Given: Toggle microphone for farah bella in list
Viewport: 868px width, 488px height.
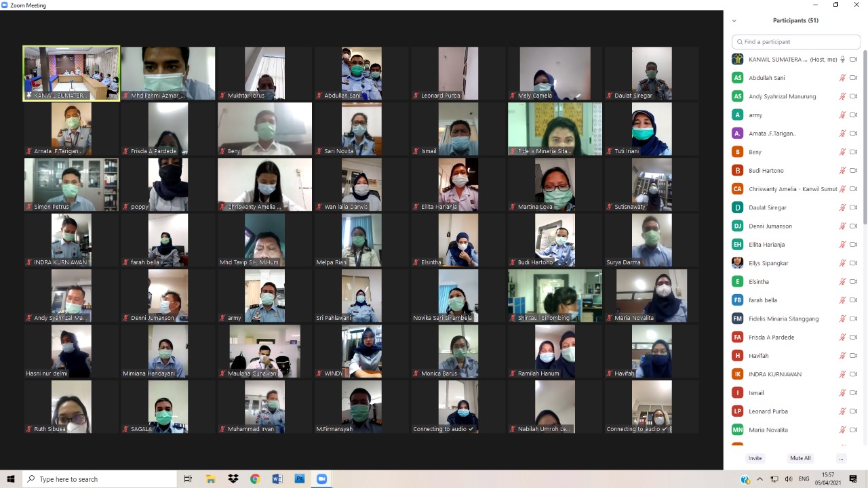Looking at the screenshot, I should (842, 300).
